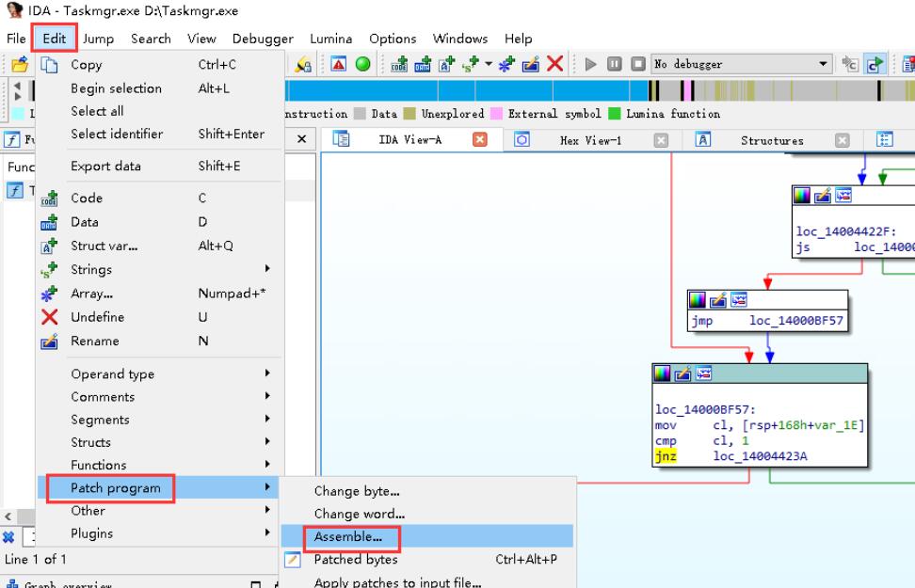Click the highlighted C-with-green-arrow toolbar icon
This screenshot has height=588, width=915.
coord(875,64)
